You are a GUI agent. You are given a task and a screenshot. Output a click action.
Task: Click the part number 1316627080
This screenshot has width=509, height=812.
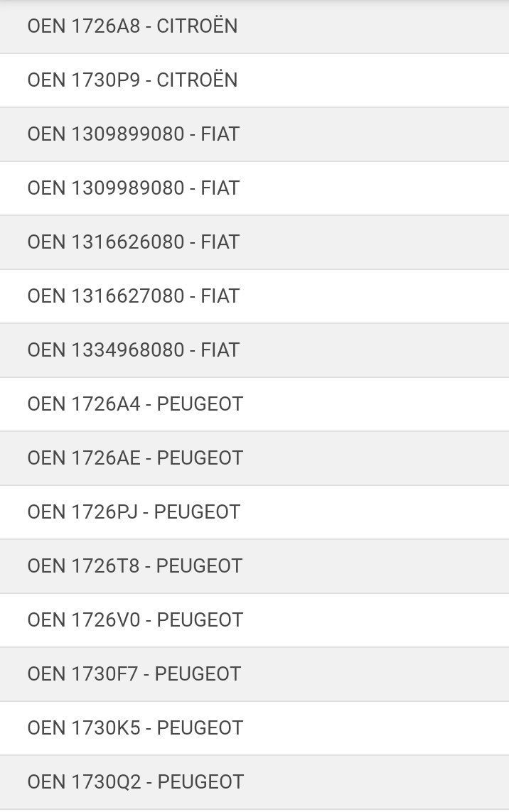128,296
